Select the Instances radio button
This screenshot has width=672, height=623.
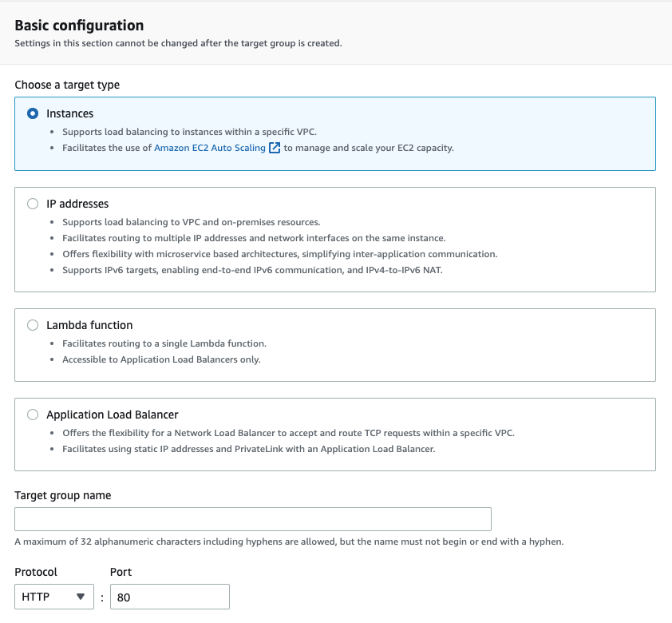(x=33, y=113)
